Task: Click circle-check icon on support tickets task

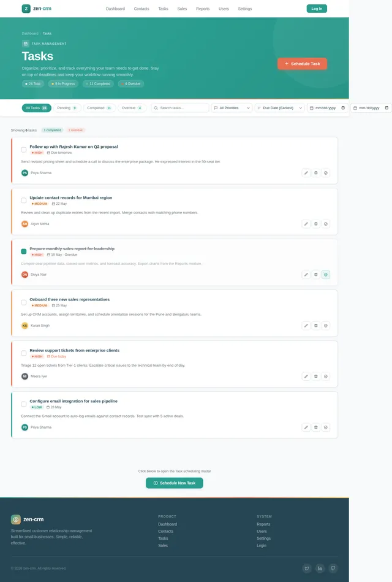Action: tap(326, 377)
